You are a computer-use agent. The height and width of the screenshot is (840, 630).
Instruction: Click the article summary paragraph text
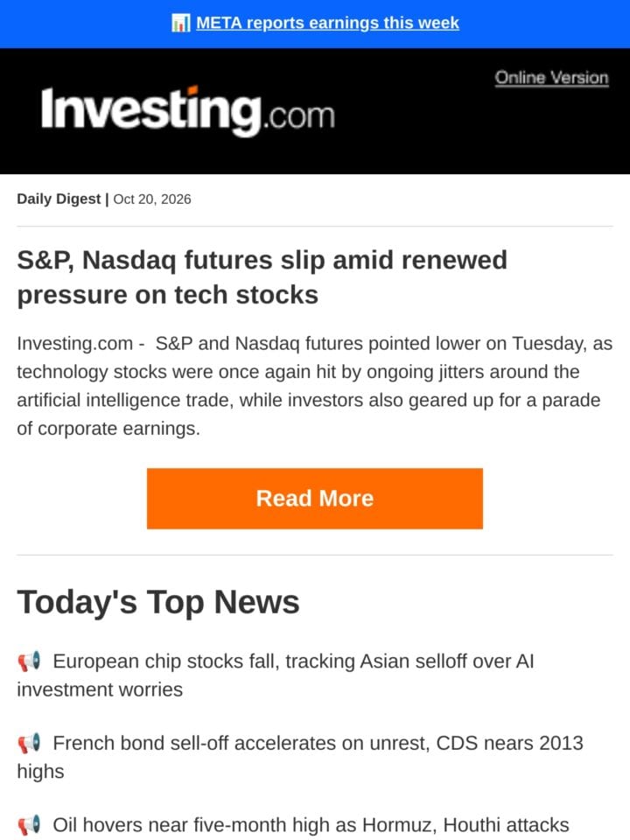(x=314, y=386)
